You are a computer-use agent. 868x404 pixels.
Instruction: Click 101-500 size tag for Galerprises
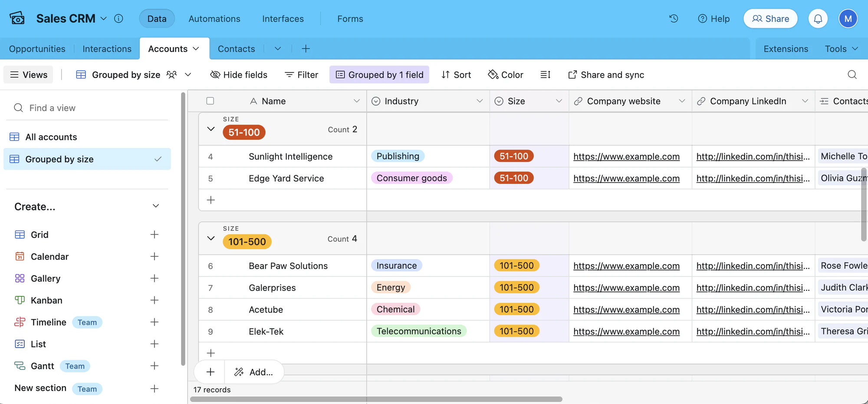[x=516, y=287]
